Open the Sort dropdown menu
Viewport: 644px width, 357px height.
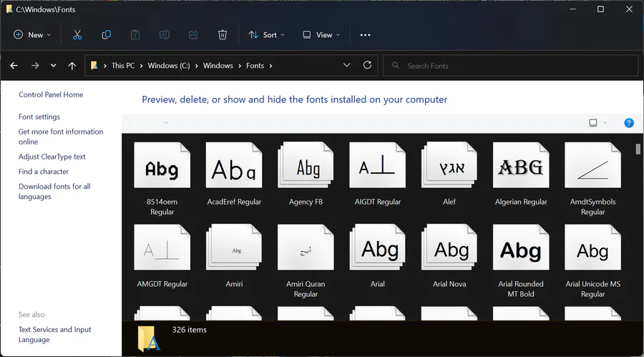267,35
